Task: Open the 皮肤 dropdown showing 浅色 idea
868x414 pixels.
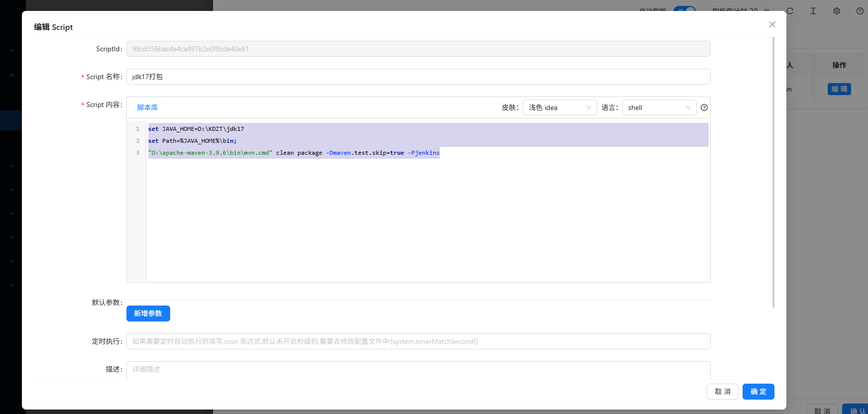Action: tap(559, 107)
